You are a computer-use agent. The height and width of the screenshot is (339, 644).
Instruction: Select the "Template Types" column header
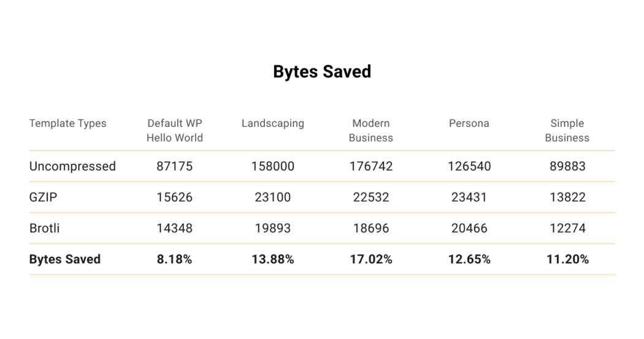coord(67,123)
